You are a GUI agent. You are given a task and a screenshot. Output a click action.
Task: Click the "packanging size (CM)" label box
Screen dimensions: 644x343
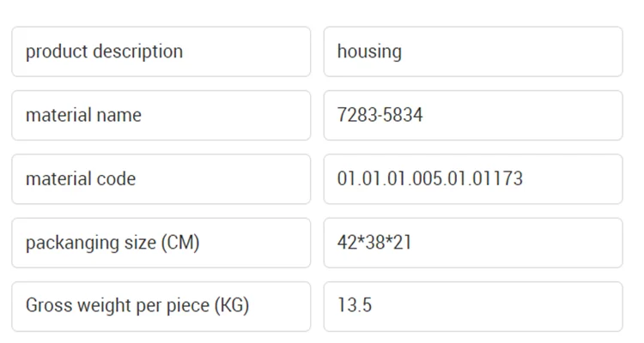(161, 243)
